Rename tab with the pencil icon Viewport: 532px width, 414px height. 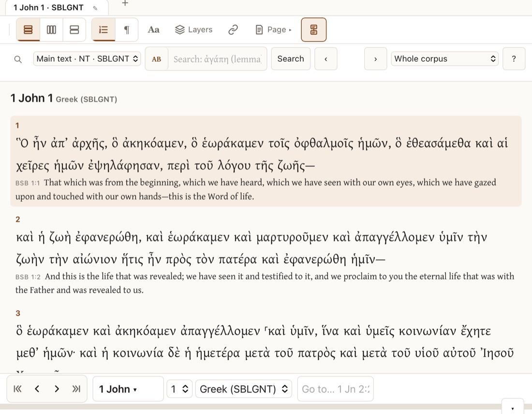point(95,8)
